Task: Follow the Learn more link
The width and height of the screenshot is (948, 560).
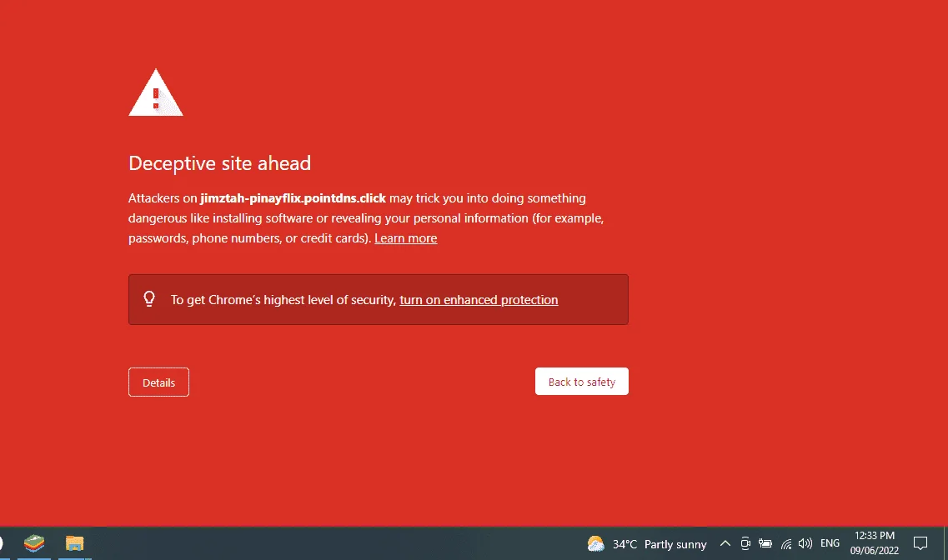Action: 406,238
